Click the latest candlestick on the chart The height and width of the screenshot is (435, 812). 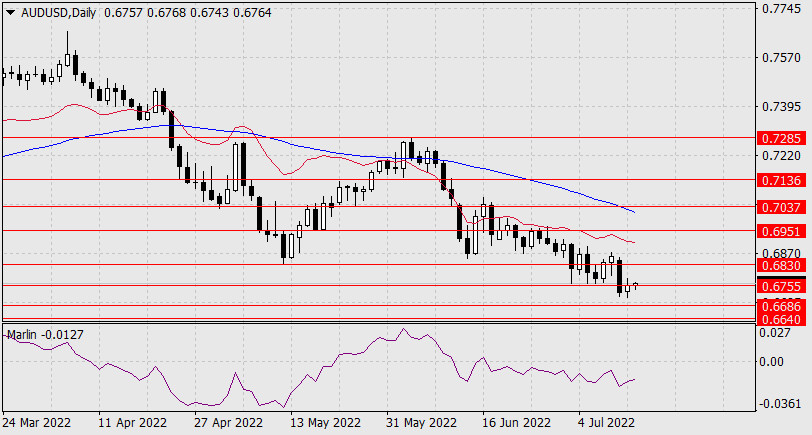(x=635, y=285)
